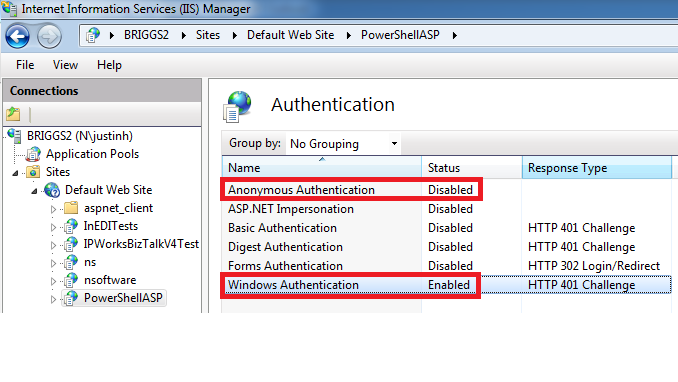678x382 pixels.
Task: Click the aspnet_client folder icon
Action: tap(71, 208)
